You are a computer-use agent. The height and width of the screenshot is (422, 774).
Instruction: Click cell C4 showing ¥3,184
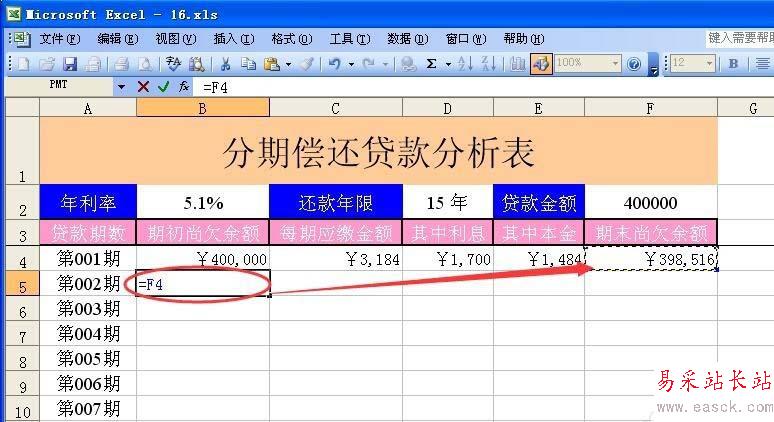[x=336, y=258]
